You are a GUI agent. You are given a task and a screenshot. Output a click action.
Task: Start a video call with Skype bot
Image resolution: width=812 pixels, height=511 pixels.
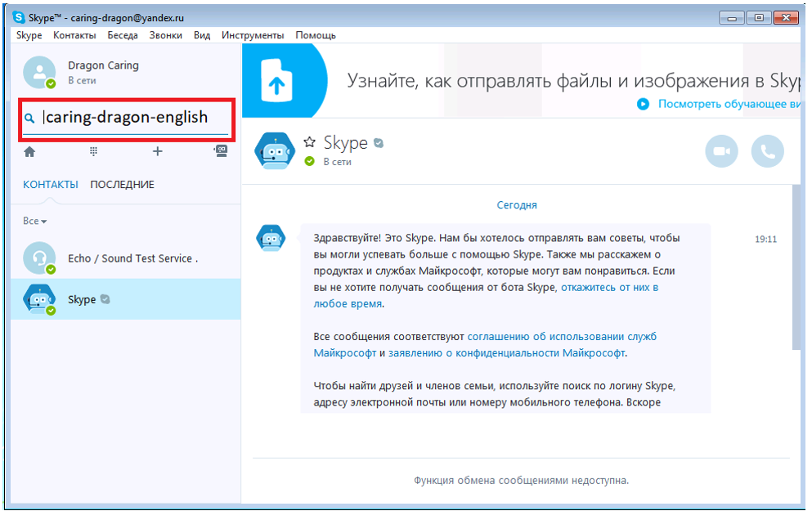721,151
